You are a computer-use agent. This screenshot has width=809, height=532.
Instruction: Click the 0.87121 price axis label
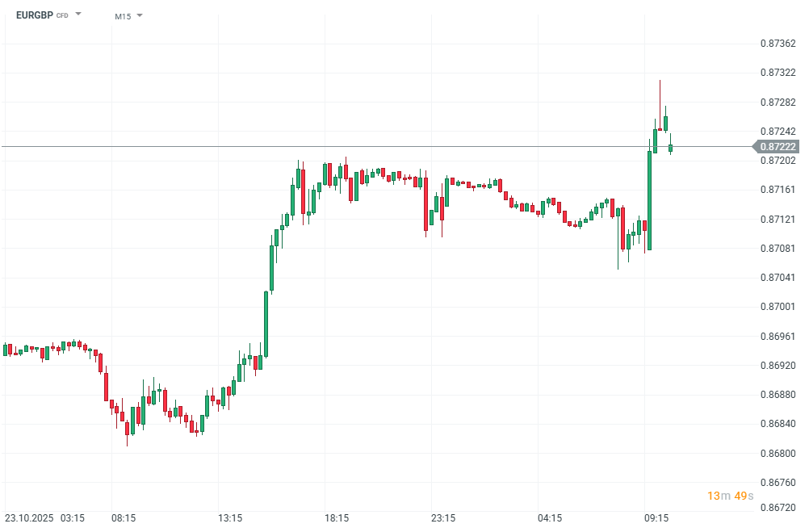coord(778,219)
